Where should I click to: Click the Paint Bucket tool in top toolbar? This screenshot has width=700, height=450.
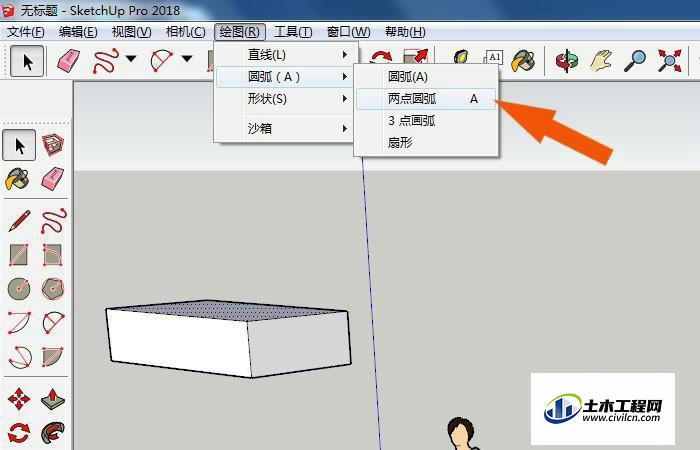[523, 61]
